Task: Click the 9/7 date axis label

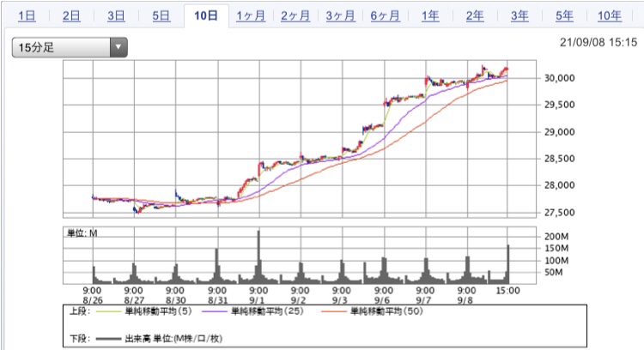Action: point(423,300)
